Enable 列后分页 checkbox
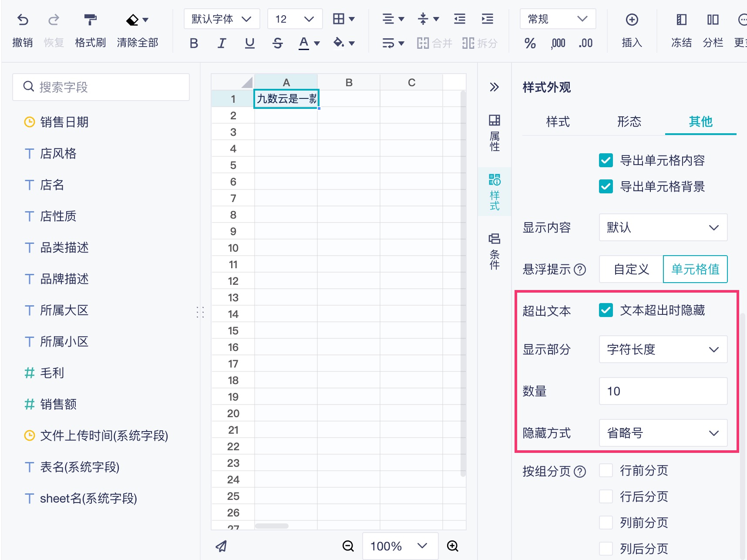 [606, 549]
